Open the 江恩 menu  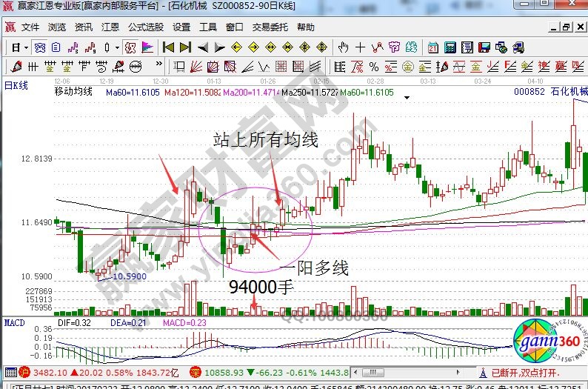click(110, 27)
